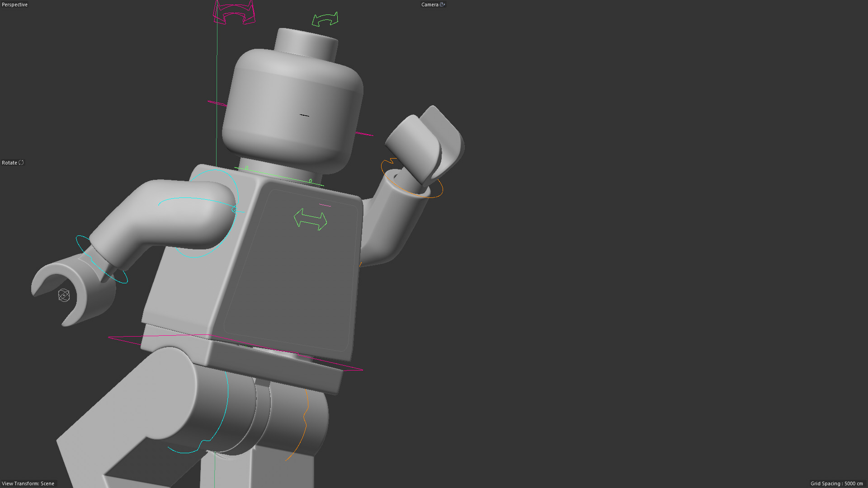Select the green neck line controller
The height and width of the screenshot is (488, 868).
[x=279, y=176]
